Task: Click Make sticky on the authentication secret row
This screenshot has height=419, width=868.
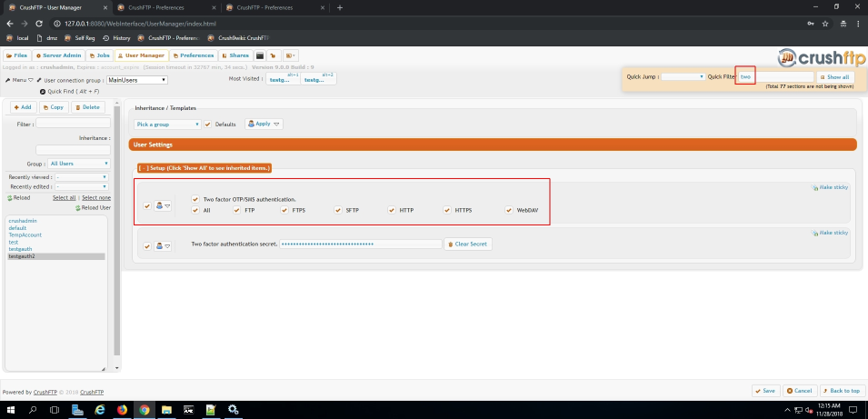Action: point(829,233)
